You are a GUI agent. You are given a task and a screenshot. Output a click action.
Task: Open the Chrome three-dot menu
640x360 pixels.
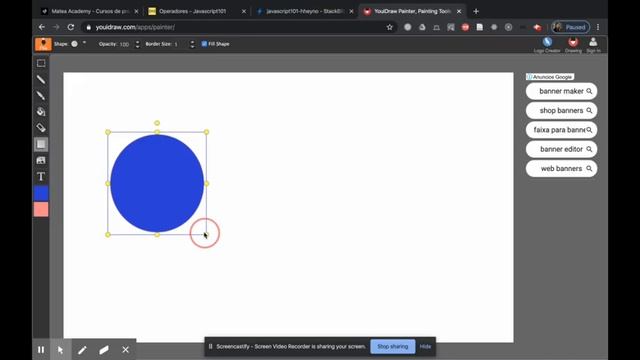pyautogui.click(x=598, y=27)
